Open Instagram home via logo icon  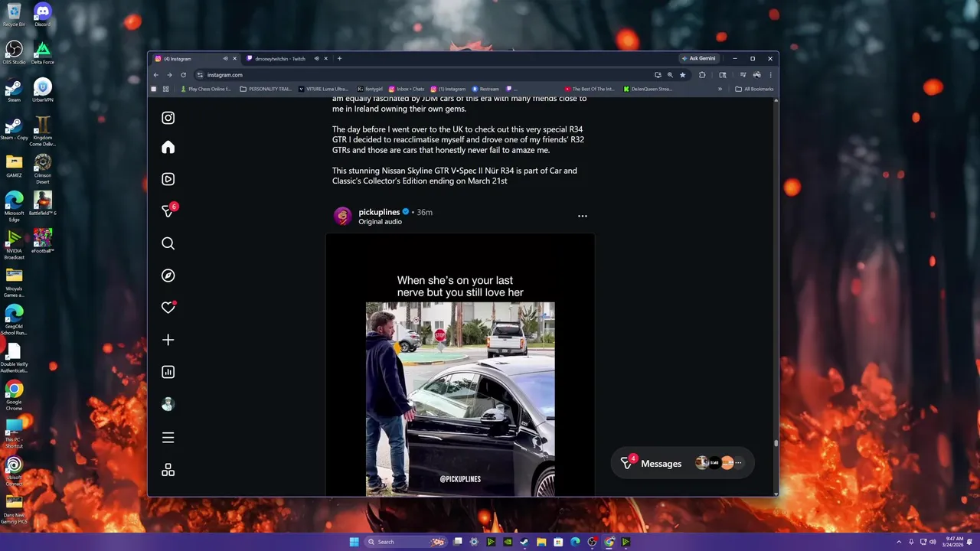click(168, 118)
